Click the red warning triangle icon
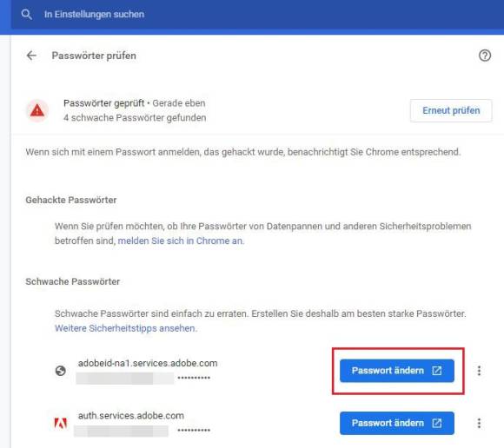 pyautogui.click(x=37, y=110)
